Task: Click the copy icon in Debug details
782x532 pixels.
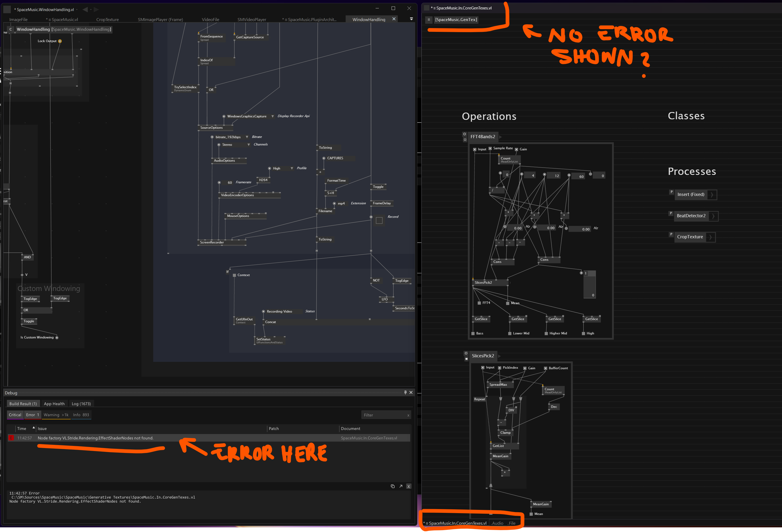Action: pyautogui.click(x=392, y=486)
